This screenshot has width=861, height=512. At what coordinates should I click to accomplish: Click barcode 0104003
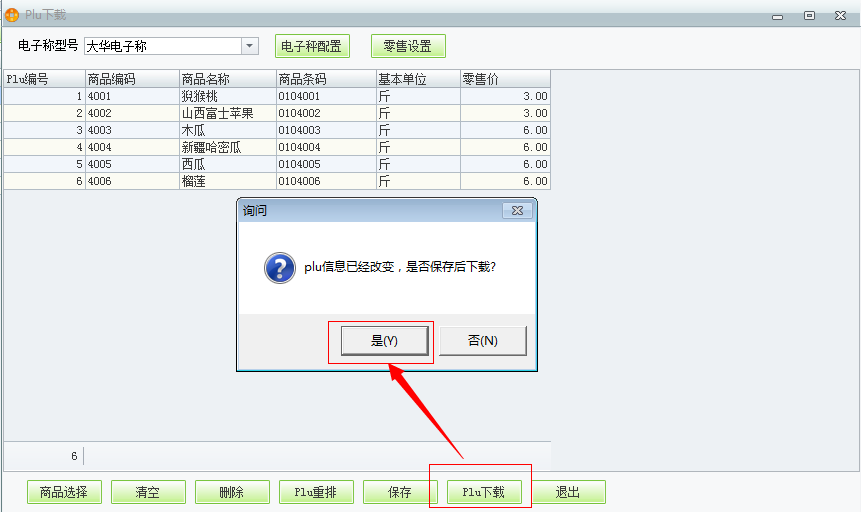326,130
